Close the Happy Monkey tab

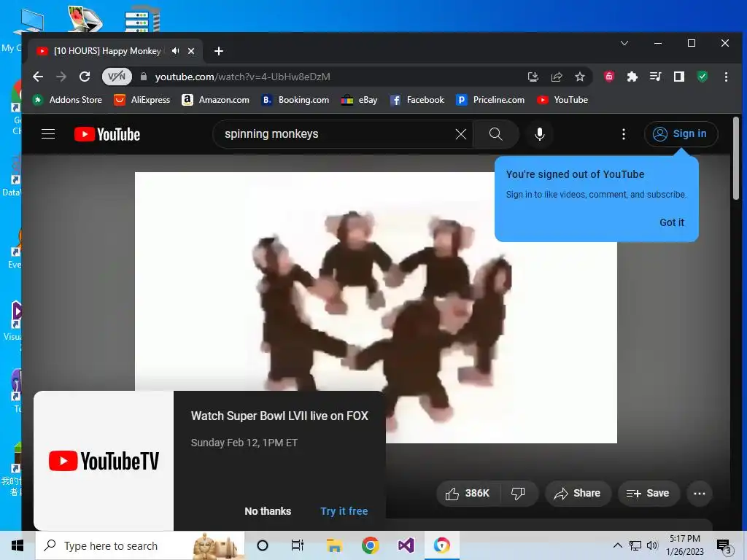click(191, 51)
